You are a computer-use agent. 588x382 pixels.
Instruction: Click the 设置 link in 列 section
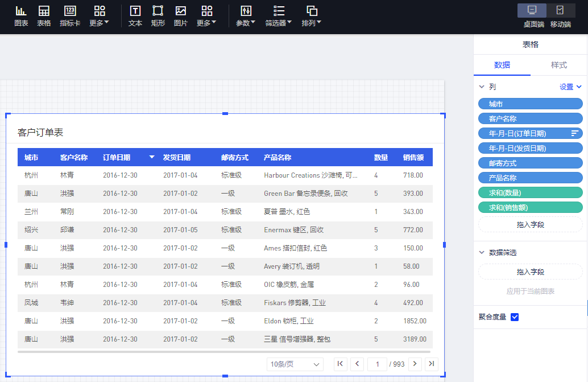(570, 87)
